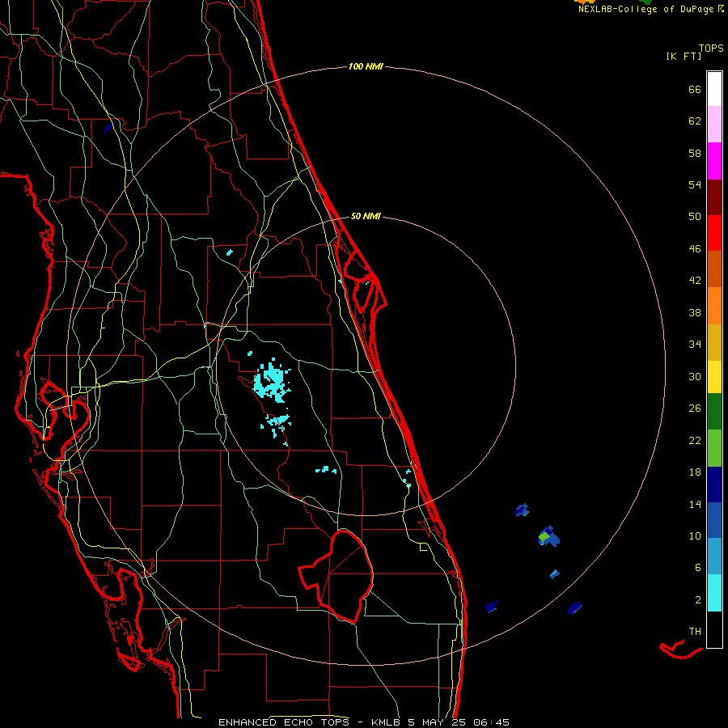Viewport: 728px width, 728px height.
Task: Select the gold swatch near 34
Action: (714, 343)
